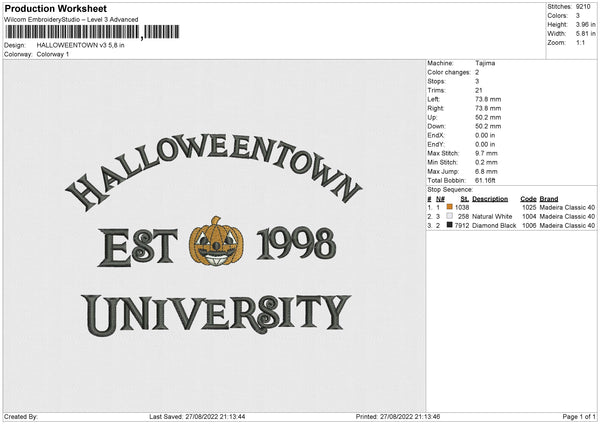Viewport: 600px width, 424px height.
Task: Click thread code 1006
Action: pos(529,226)
